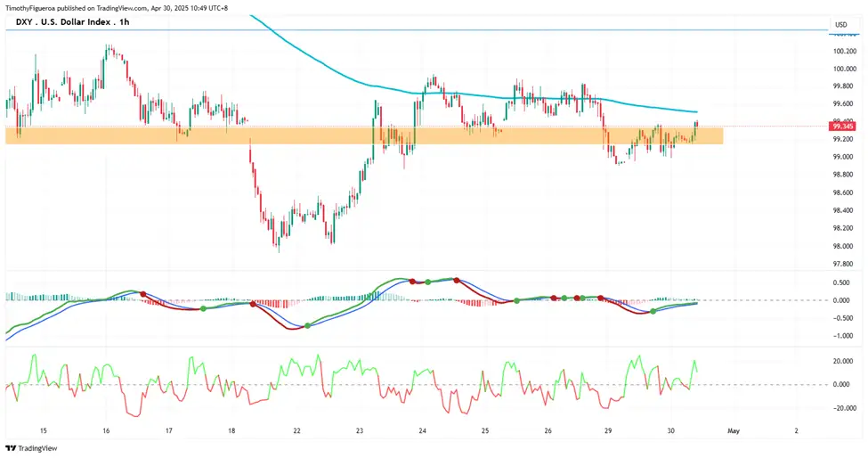Click the TimothyFigueroa published attribution text
The height and width of the screenshot is (458, 868).
click(117, 8)
